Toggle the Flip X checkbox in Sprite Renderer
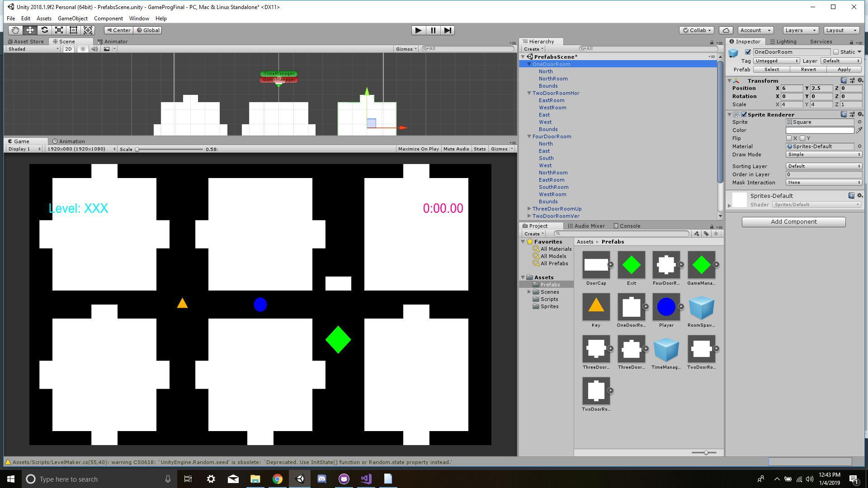Screen dimensions: 868x488 pyautogui.click(x=789, y=138)
